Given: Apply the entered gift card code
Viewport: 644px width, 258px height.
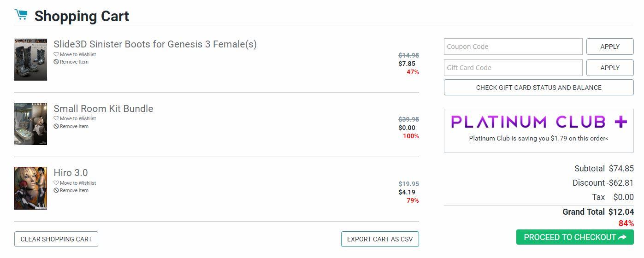Looking at the screenshot, I should coord(609,68).
